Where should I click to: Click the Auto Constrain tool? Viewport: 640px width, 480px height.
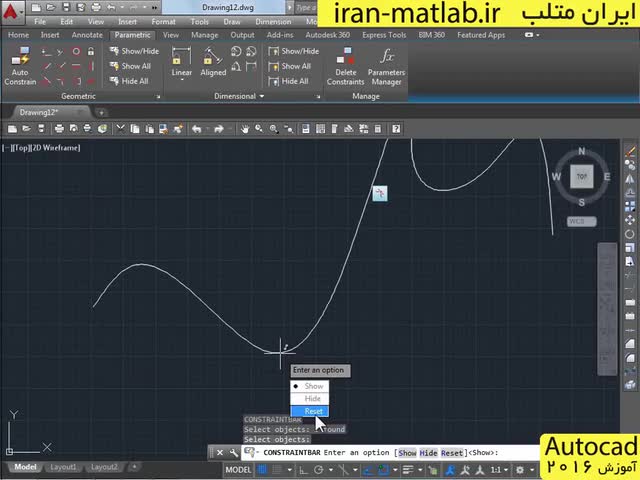(x=20, y=66)
